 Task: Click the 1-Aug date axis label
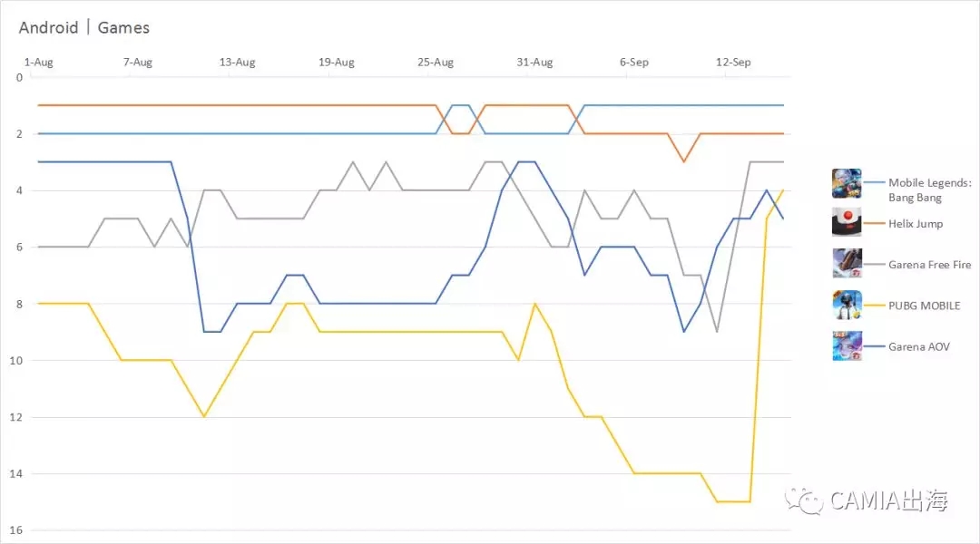[x=39, y=63]
